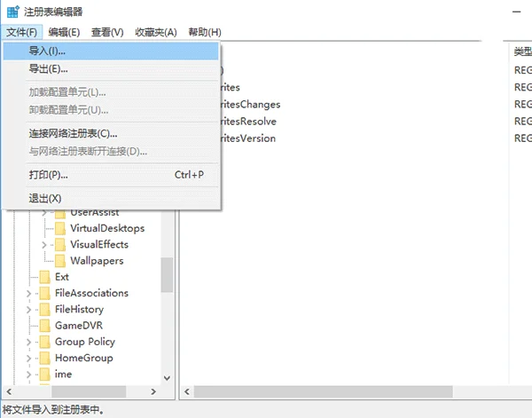Image resolution: width=532 pixels, height=418 pixels.
Task: Select 连接网络注册表(C)... menu entry
Action: coord(73,133)
